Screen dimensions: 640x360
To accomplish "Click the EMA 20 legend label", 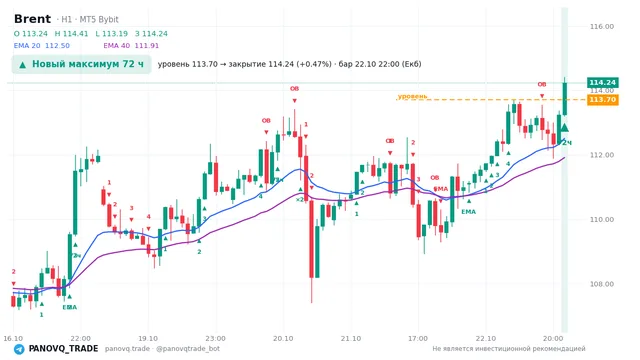I will click(x=27, y=46).
